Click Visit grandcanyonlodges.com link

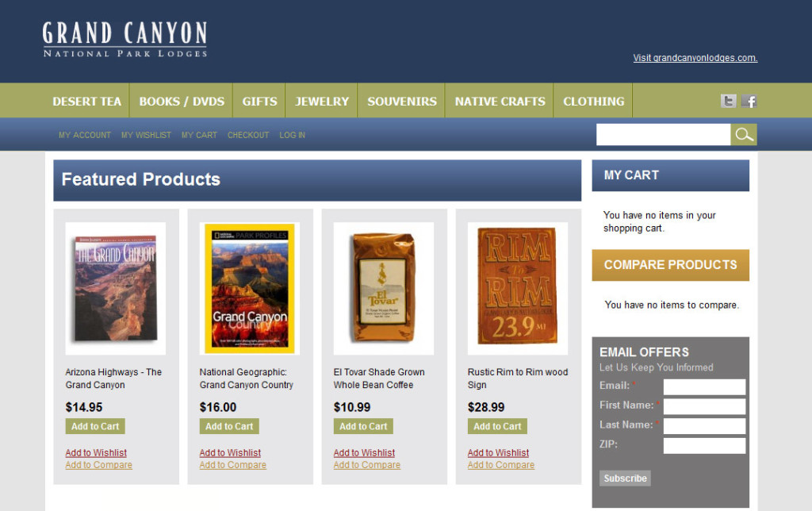tap(695, 57)
